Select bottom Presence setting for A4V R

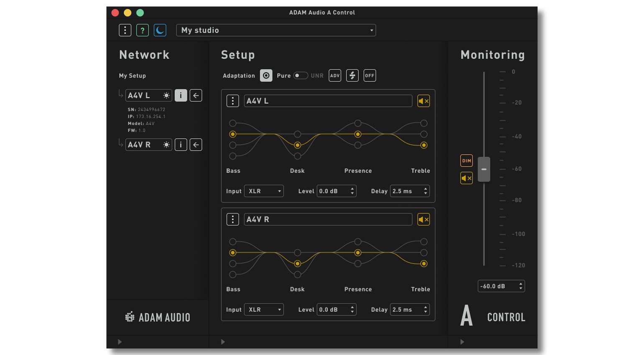click(x=358, y=264)
